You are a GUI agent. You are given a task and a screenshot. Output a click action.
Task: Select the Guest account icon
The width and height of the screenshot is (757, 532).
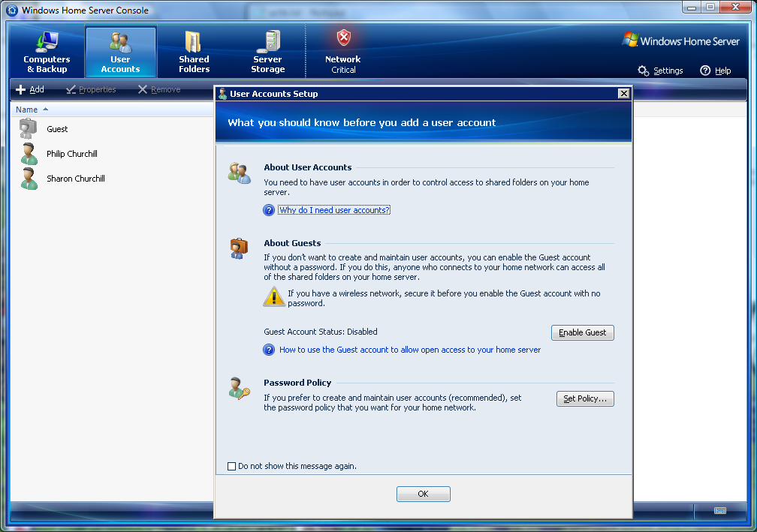pos(28,129)
